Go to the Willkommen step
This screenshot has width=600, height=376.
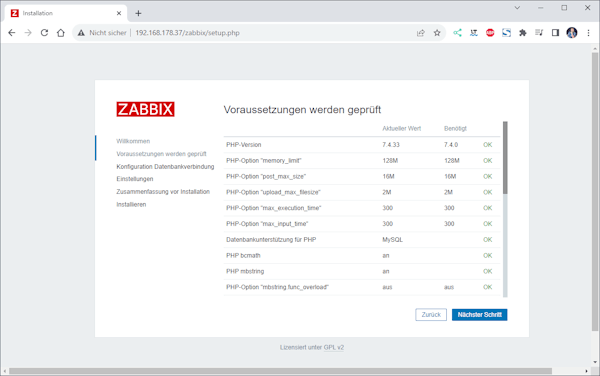(133, 141)
